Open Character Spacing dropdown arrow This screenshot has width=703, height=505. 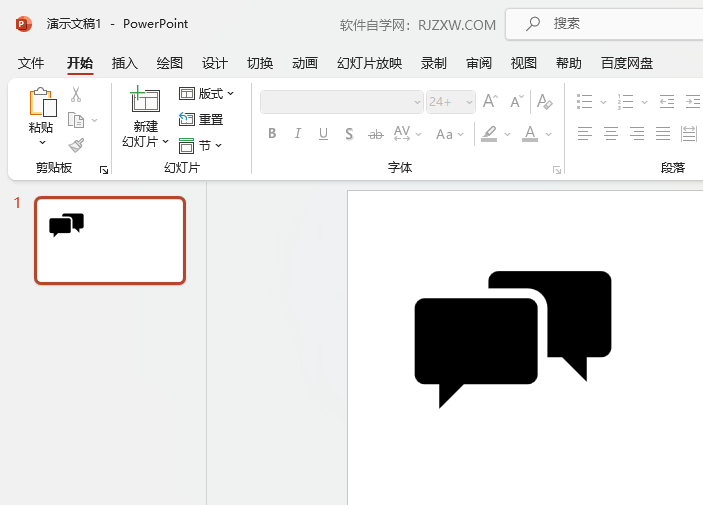(418, 134)
